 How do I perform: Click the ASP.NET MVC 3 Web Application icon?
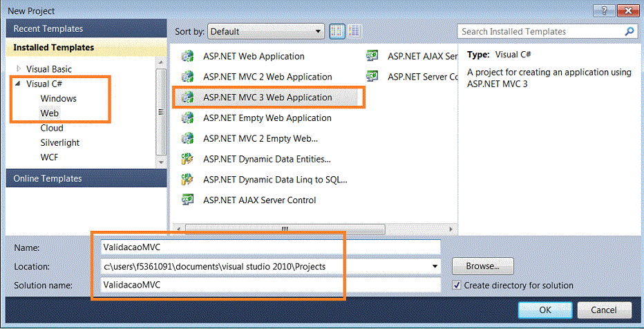[x=187, y=97]
